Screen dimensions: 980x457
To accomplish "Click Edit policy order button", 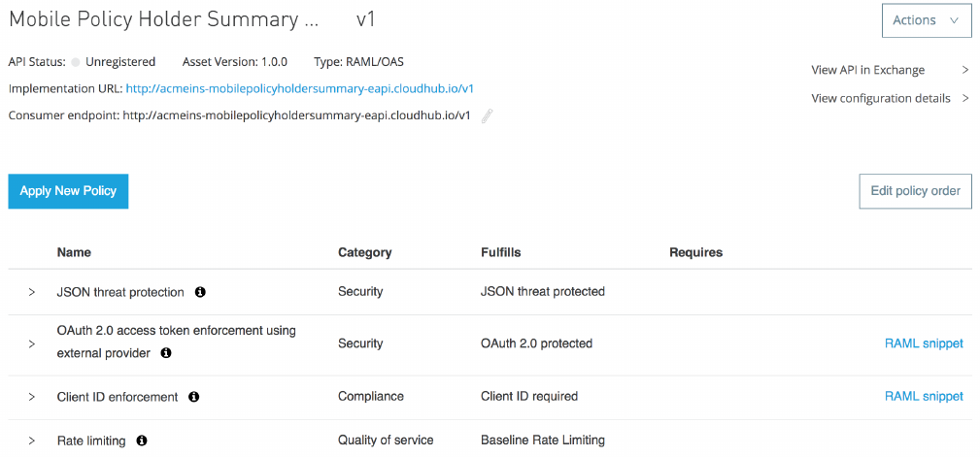I will coord(915,191).
